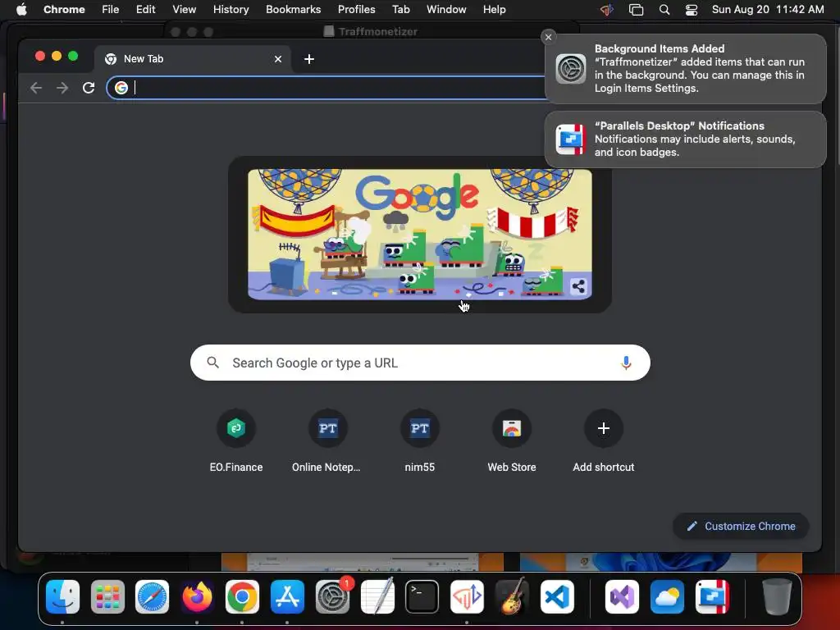Open the Help menu

tap(494, 9)
